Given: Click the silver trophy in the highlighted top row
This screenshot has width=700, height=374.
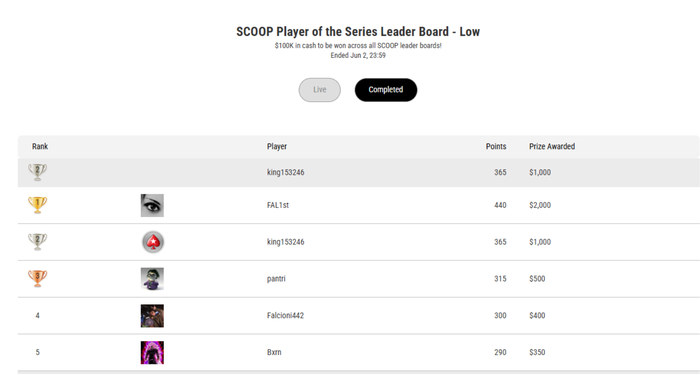Looking at the screenshot, I should [x=38, y=172].
